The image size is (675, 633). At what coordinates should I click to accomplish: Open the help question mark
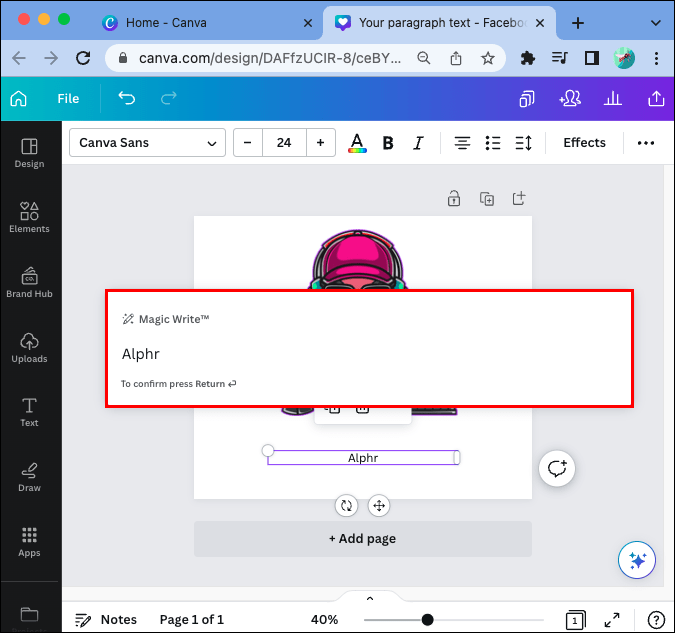pos(656,620)
